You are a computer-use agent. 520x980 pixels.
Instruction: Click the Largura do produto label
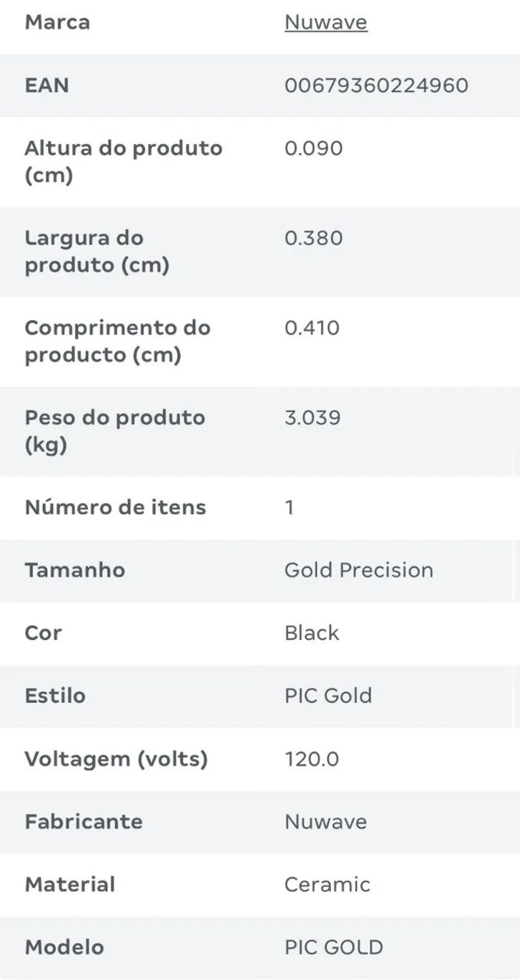click(x=96, y=251)
